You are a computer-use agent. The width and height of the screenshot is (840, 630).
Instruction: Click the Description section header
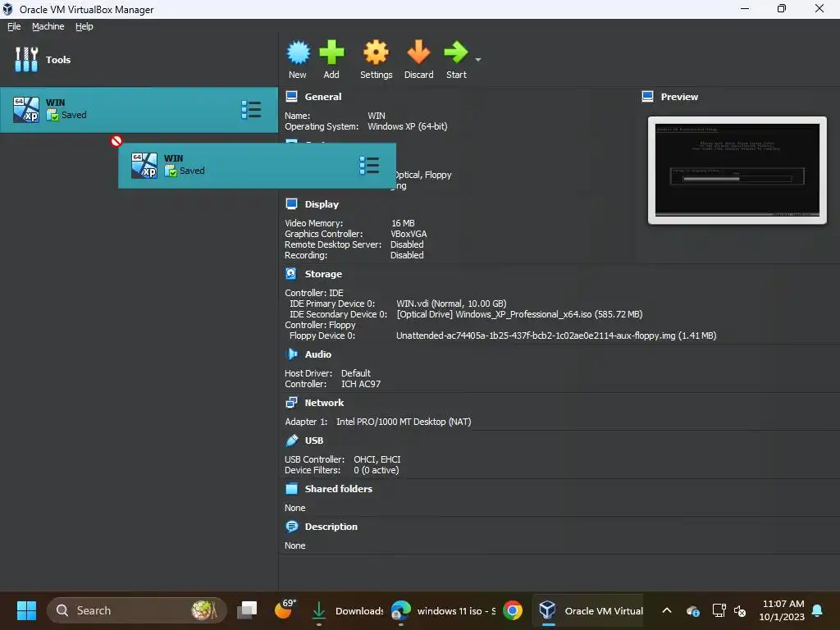click(x=331, y=527)
